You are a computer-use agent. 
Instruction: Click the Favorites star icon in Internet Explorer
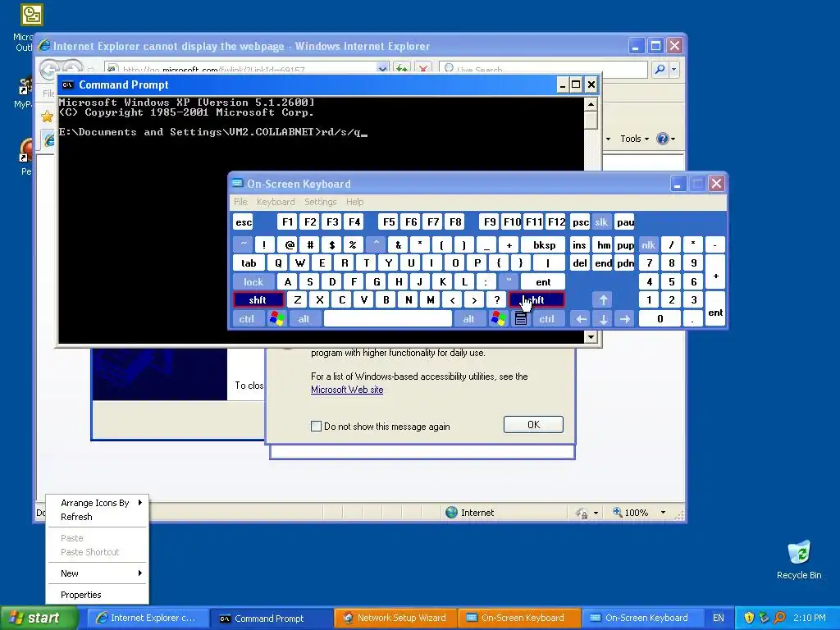tap(47, 116)
